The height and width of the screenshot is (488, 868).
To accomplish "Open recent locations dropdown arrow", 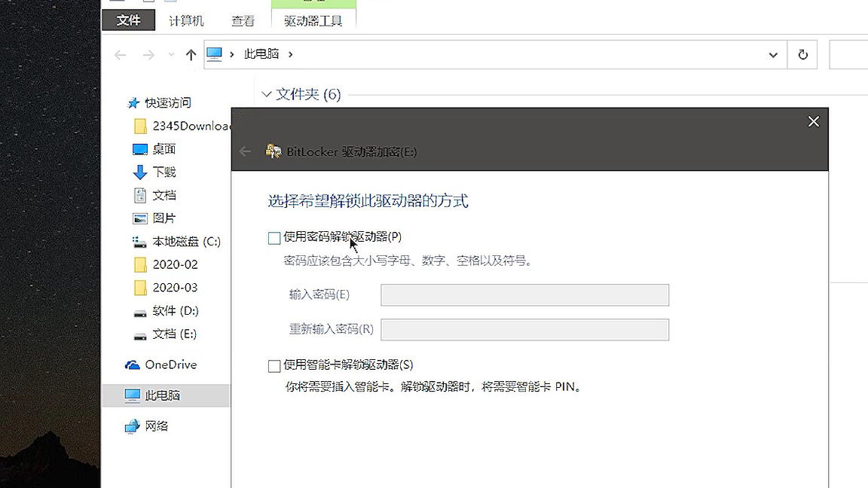I will pos(171,55).
